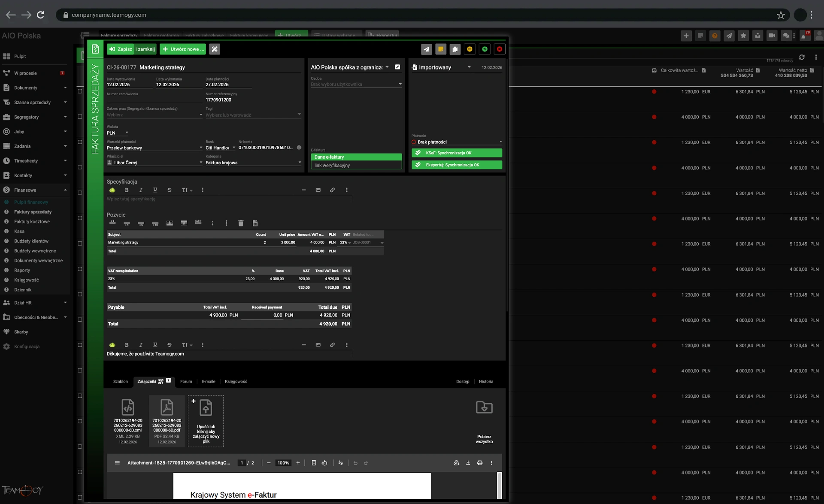Click the yellow sticky note icon
This screenshot has height=504, width=824.
pyautogui.click(x=441, y=49)
